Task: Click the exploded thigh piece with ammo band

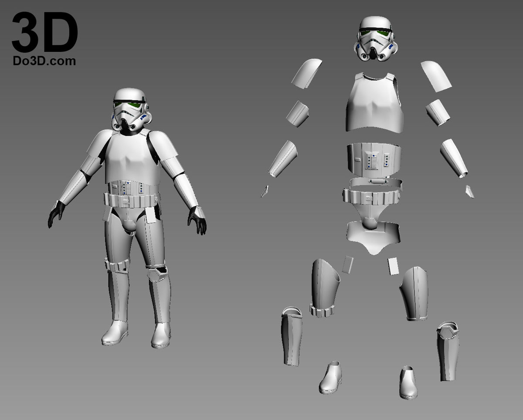Action: (x=325, y=288)
